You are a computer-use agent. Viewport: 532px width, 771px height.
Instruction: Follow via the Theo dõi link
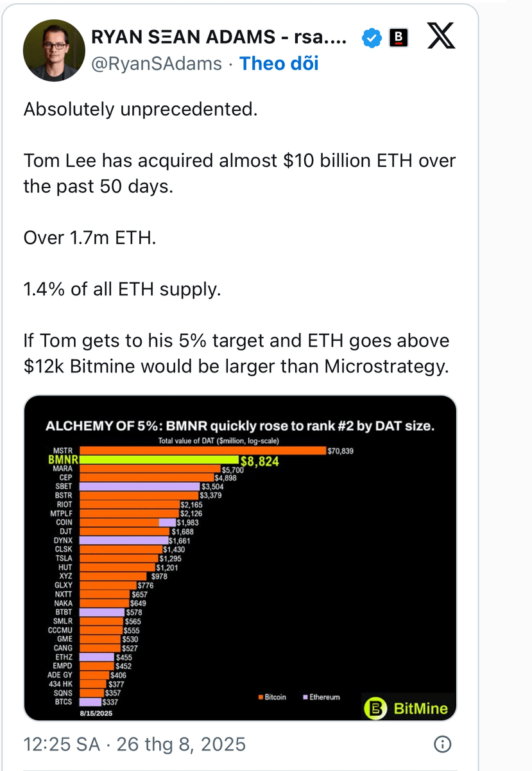tap(279, 64)
